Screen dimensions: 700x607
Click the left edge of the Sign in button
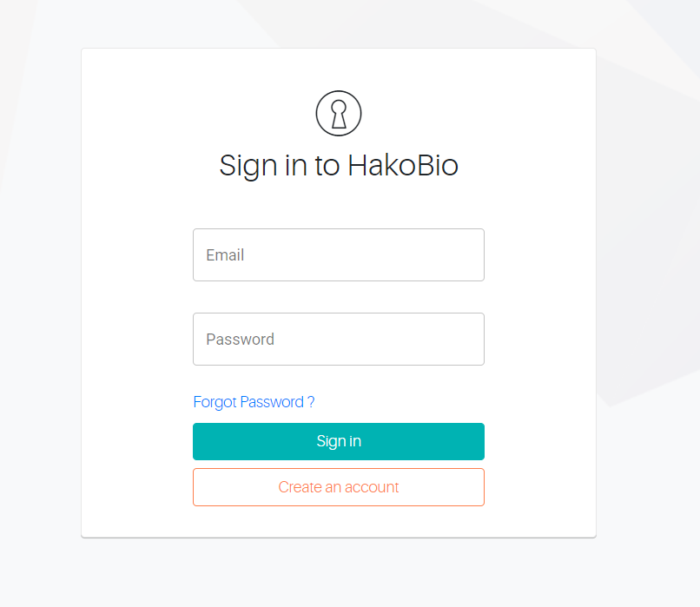tap(200, 441)
